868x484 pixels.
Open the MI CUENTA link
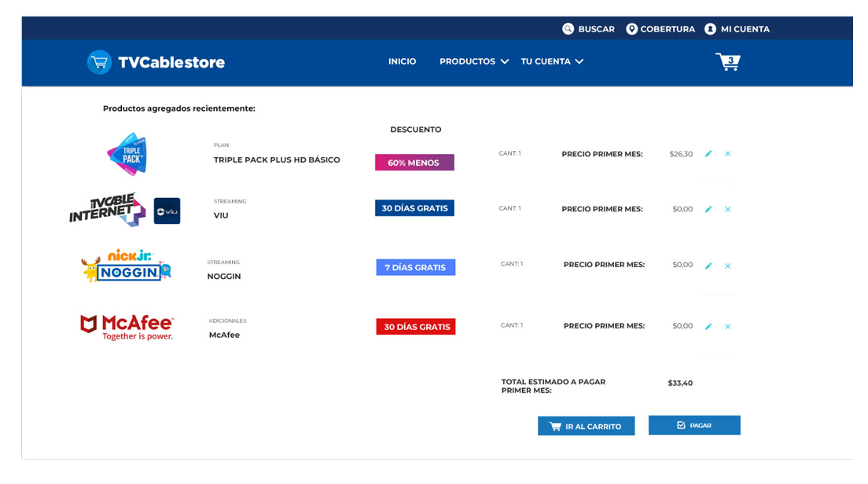point(745,29)
